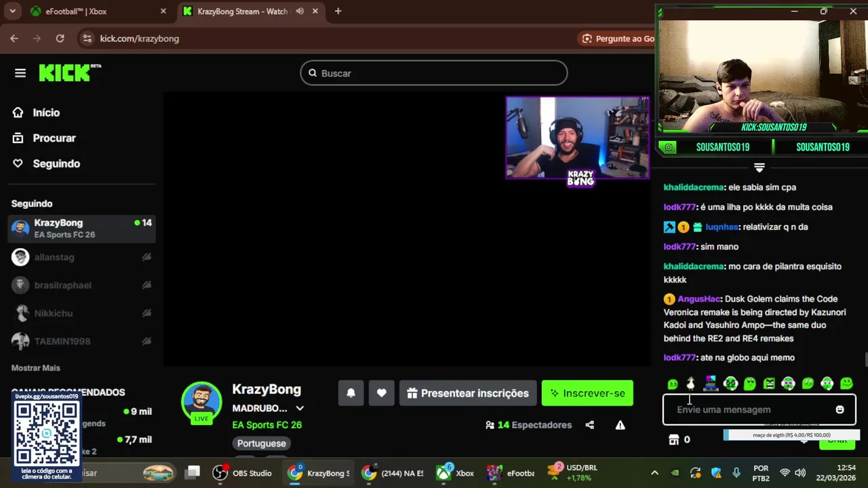Insert the angry green square emote
This screenshot has width=868, height=488.
[769, 384]
